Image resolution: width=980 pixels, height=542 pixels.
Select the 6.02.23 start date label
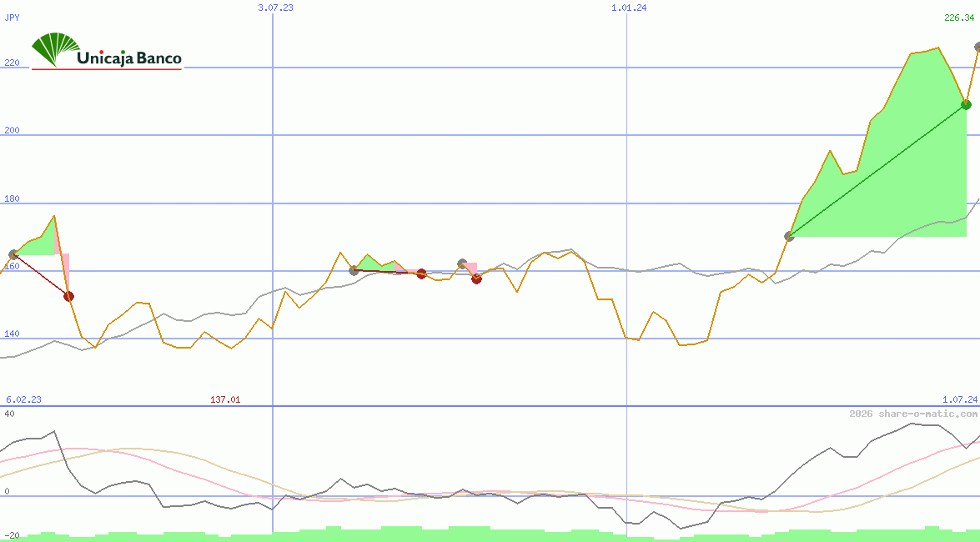click(x=23, y=400)
